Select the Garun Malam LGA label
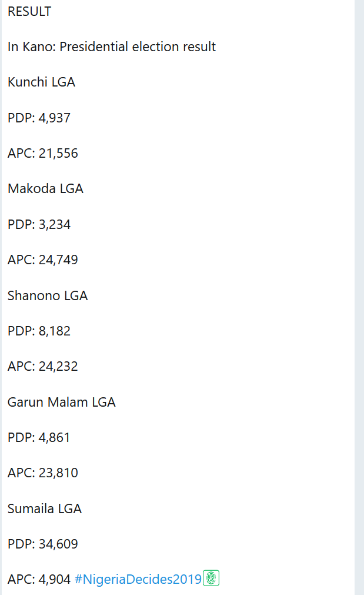The height and width of the screenshot is (595, 364). point(61,402)
